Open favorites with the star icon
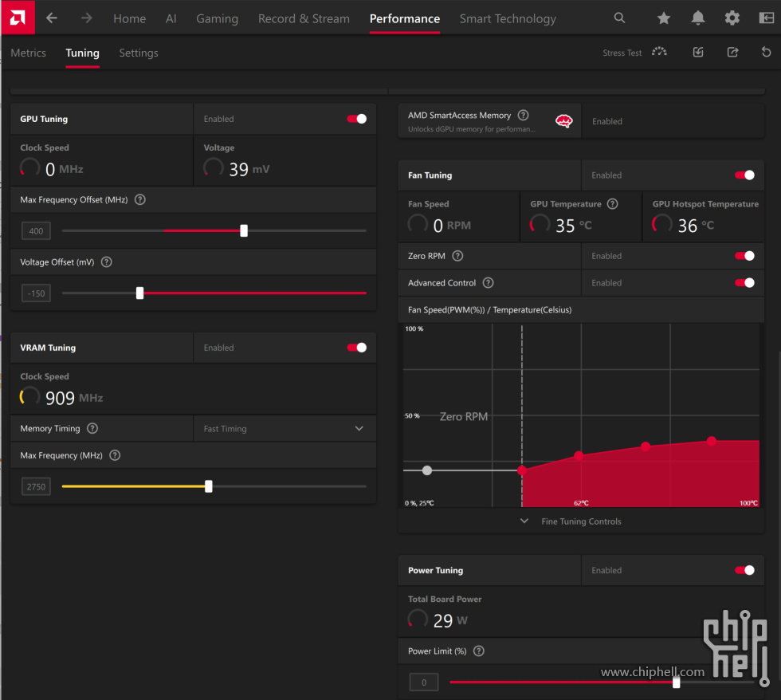This screenshot has width=781, height=700. [663, 18]
